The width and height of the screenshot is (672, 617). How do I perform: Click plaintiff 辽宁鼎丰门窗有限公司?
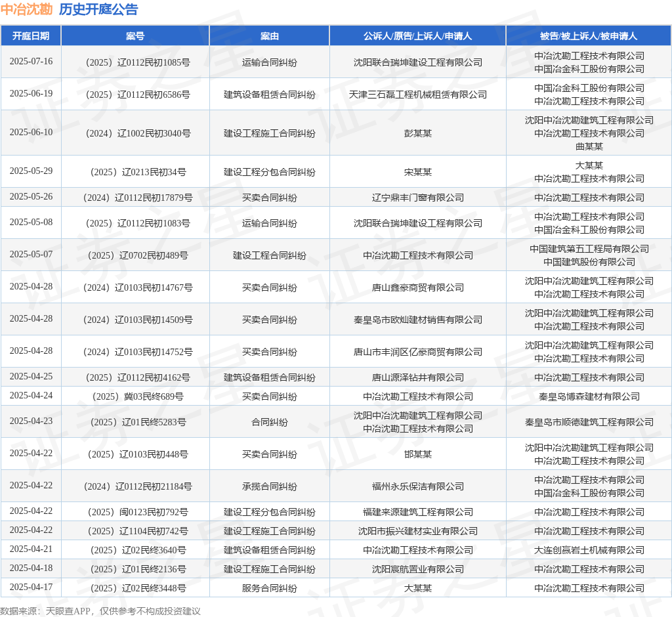point(418,198)
